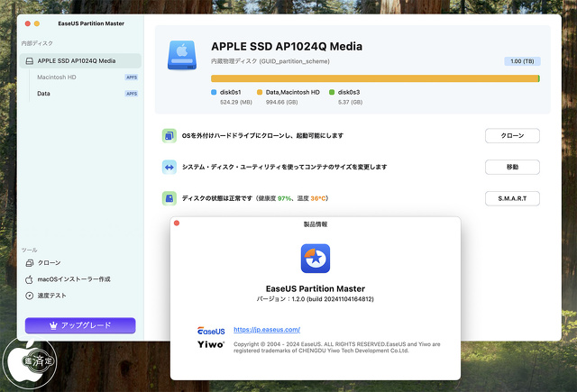This screenshot has height=392, width=577.
Task: Select Macintosh HD volume
Action: click(56, 77)
